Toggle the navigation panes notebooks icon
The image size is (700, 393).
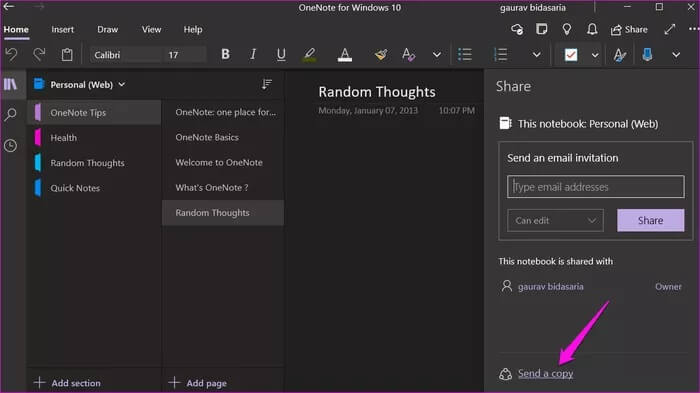pyautogui.click(x=10, y=84)
